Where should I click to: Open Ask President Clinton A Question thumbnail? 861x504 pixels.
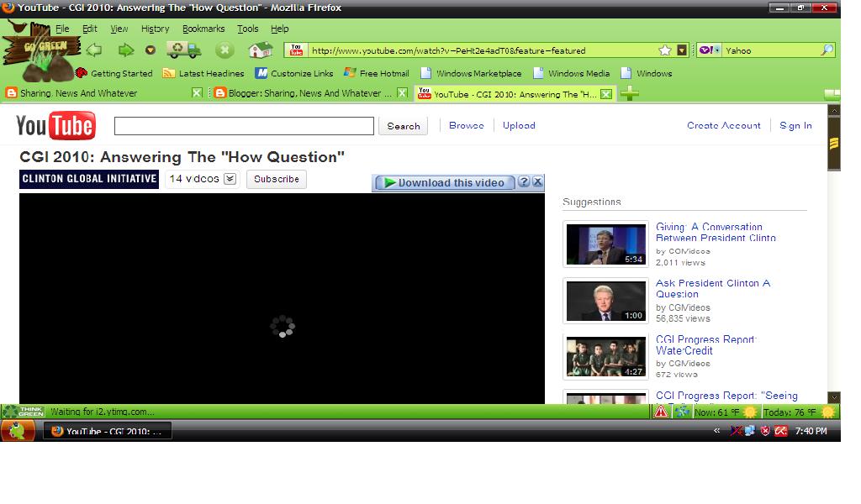605,301
